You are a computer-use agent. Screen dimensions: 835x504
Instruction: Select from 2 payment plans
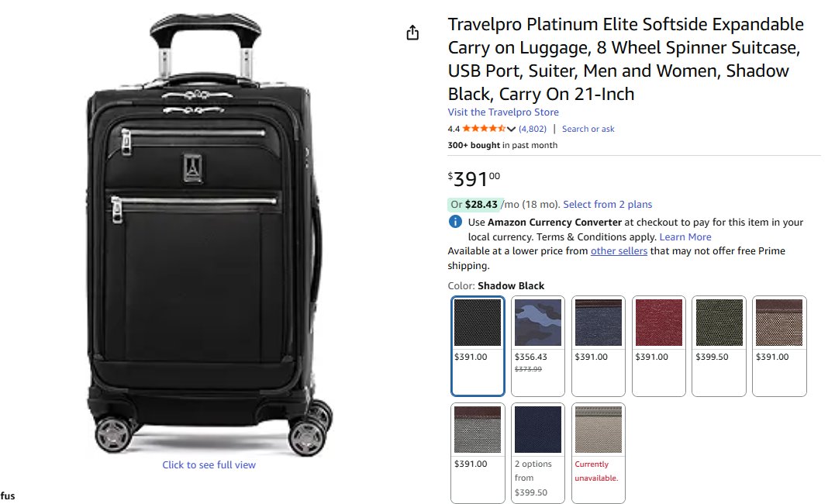coord(607,205)
